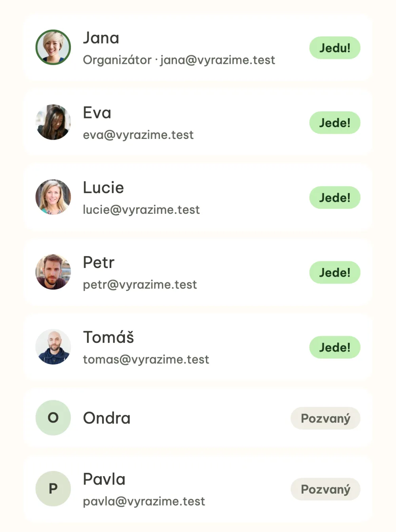Click the jana@vyrazime.test organizer email text
Viewport: 396px width, 532px height.
[x=217, y=60]
